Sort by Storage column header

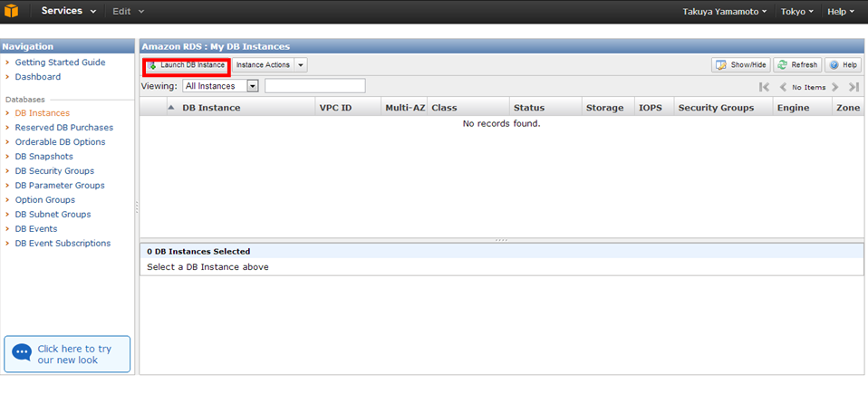[x=604, y=108]
